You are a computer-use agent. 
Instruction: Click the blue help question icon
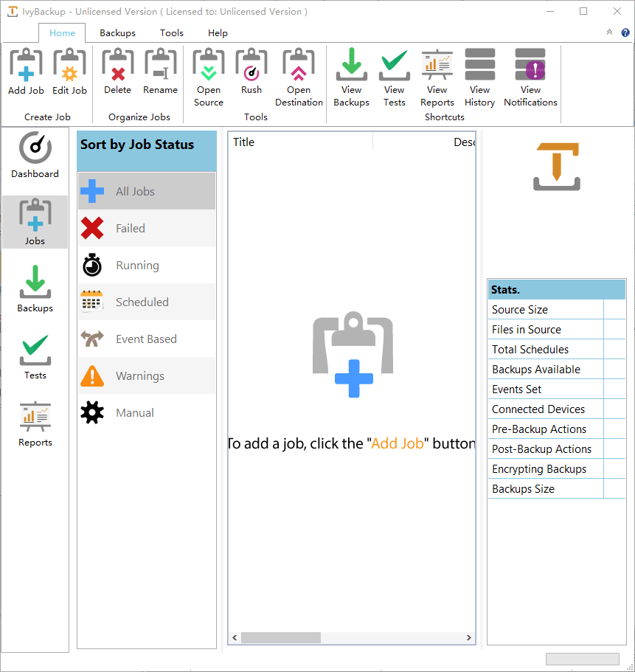(625, 32)
